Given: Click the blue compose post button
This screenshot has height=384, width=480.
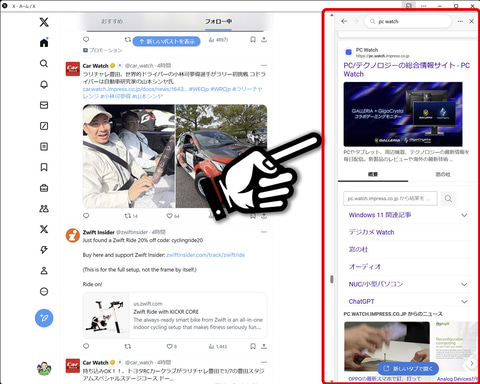Looking at the screenshot, I should pos(44,318).
